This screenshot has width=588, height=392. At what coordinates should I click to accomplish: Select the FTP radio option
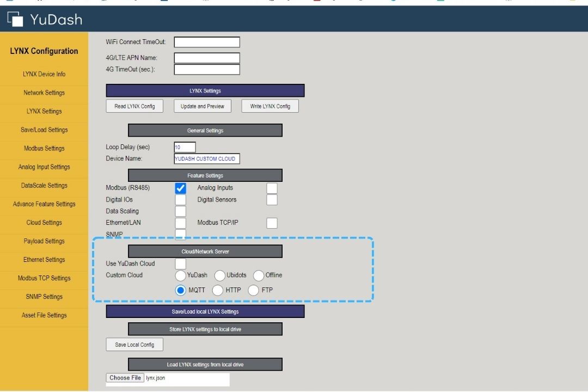click(x=254, y=290)
